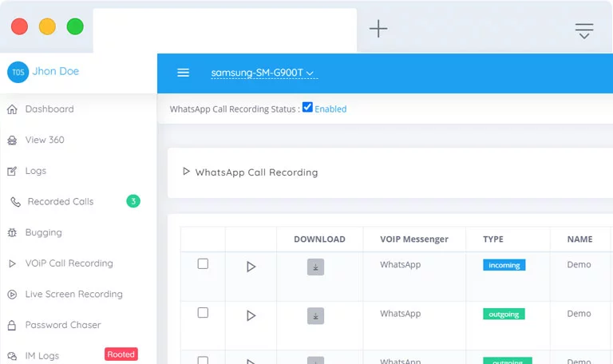Image resolution: width=613 pixels, height=364 pixels.
Task: Click the red Rooted badge
Action: click(x=121, y=354)
